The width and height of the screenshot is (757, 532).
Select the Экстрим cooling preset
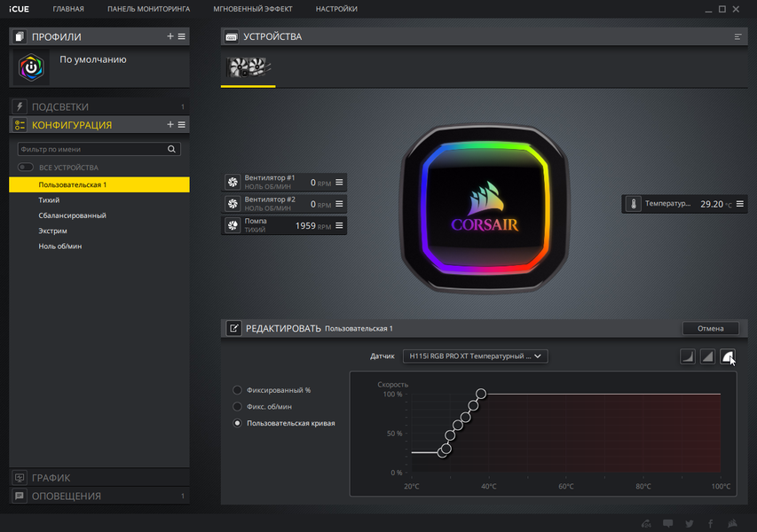pos(52,231)
